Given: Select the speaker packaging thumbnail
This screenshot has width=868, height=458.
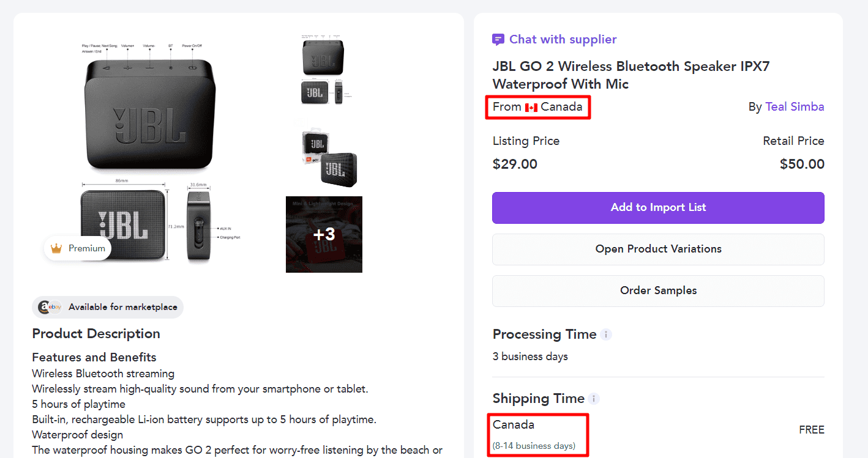Looking at the screenshot, I should pos(324,153).
